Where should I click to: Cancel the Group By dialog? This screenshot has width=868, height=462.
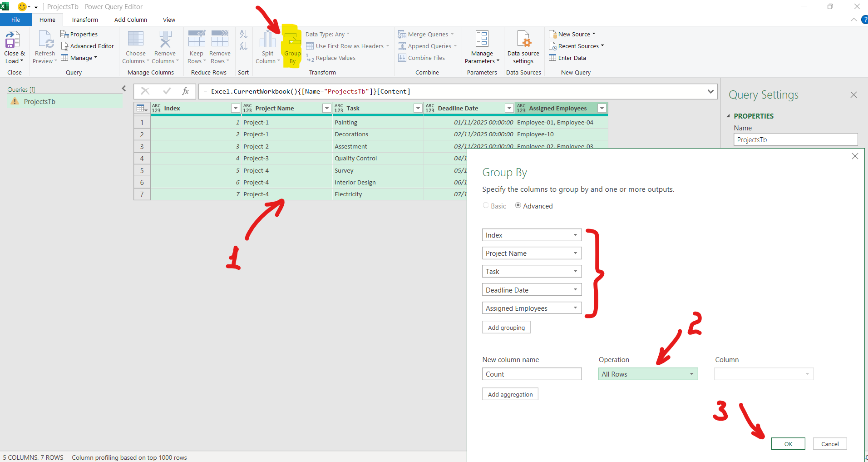pyautogui.click(x=830, y=444)
